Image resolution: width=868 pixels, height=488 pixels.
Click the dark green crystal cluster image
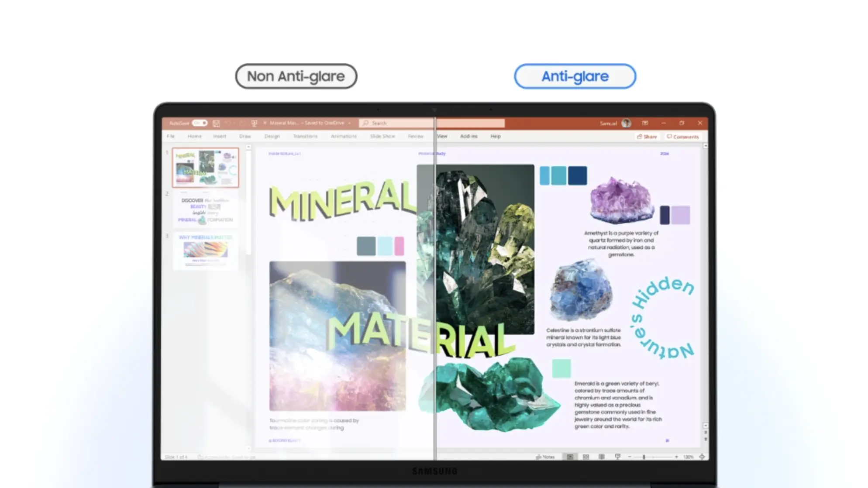pos(475,249)
